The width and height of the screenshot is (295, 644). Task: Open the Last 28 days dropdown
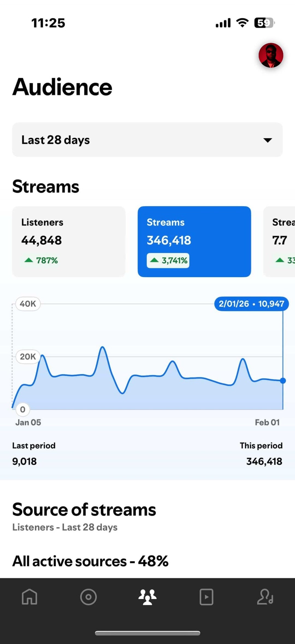click(147, 140)
